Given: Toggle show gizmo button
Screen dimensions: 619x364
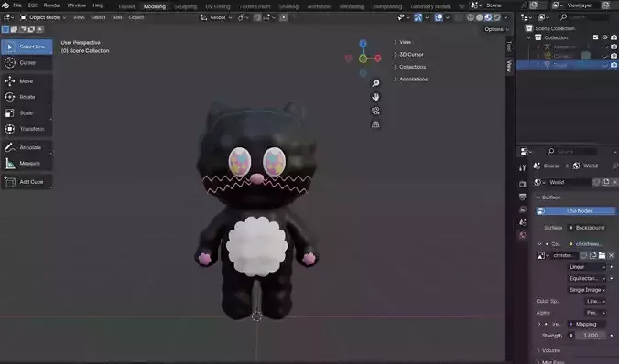Looking at the screenshot, I should pos(418,17).
